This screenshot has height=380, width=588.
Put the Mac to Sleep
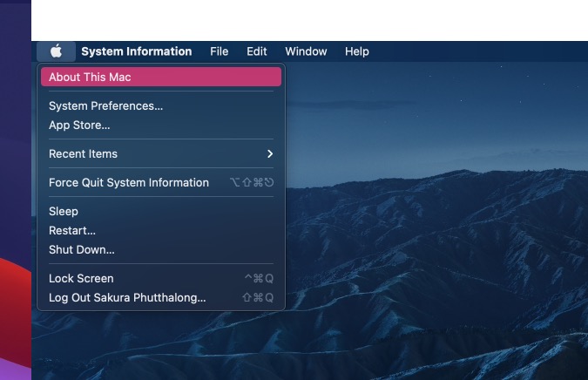64,211
